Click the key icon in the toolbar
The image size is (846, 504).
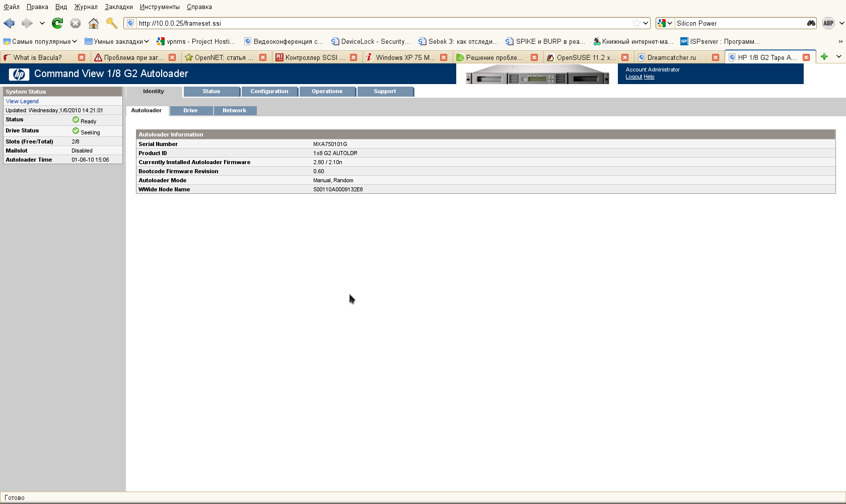pos(111,23)
